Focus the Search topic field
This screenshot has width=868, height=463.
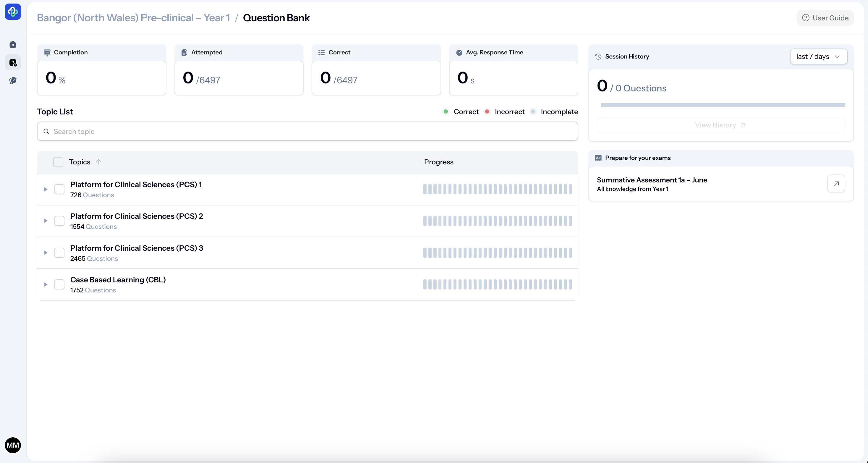tap(307, 131)
